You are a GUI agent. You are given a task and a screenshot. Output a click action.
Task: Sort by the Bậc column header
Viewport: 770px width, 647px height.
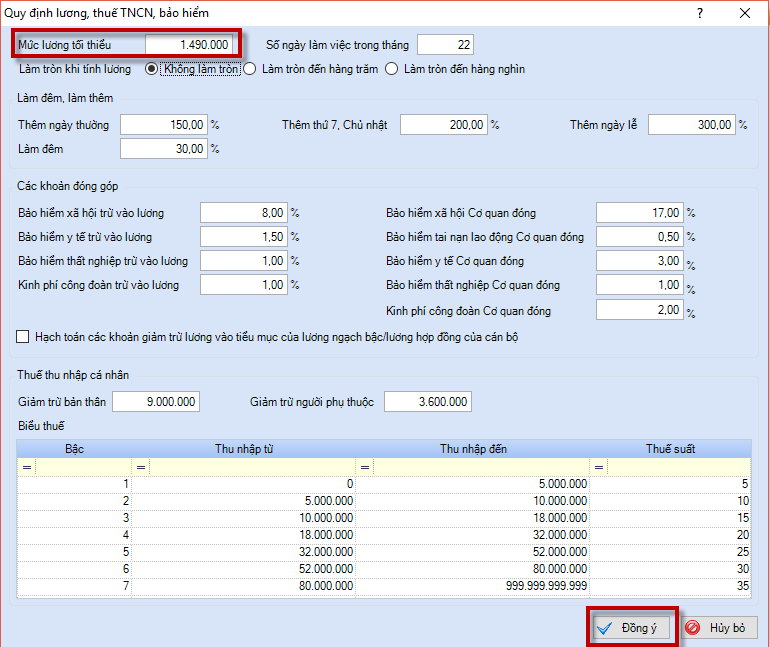[x=74, y=449]
